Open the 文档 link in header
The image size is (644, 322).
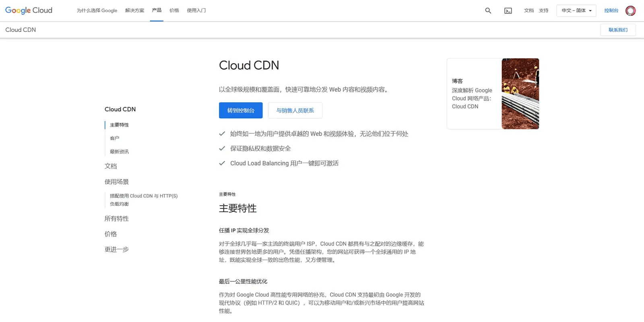click(x=529, y=10)
